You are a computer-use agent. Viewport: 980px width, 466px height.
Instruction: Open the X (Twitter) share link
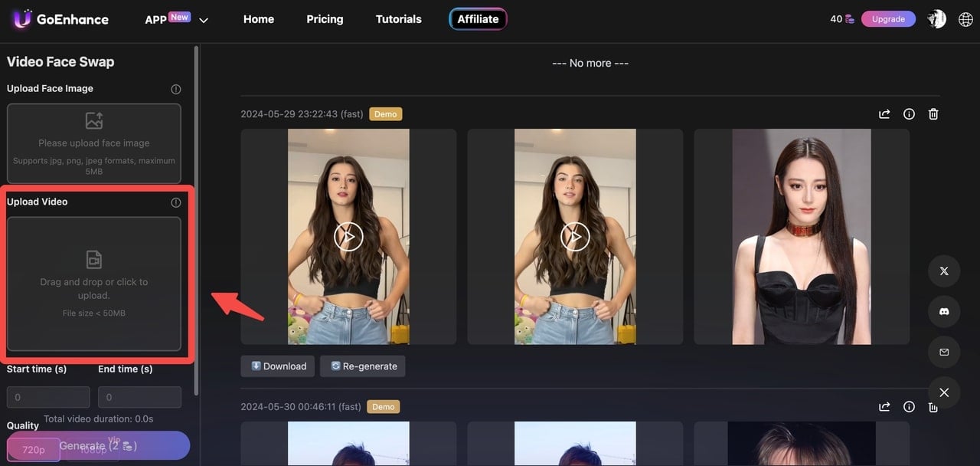point(944,271)
